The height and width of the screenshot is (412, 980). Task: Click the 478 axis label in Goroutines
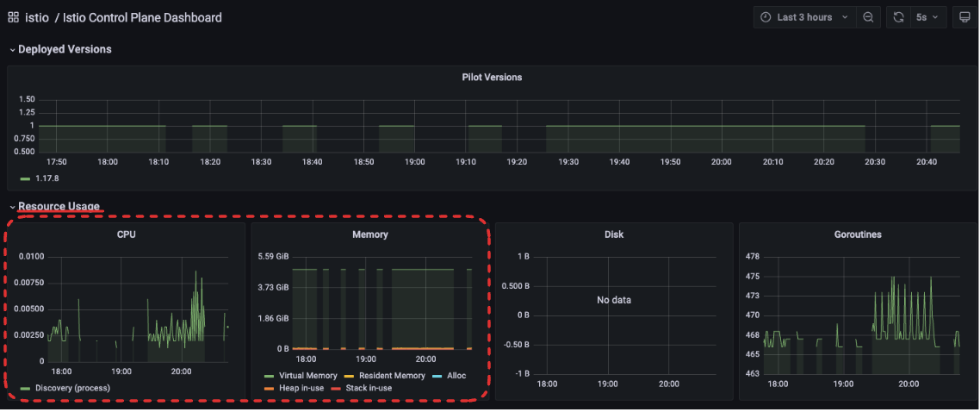pyautogui.click(x=753, y=256)
